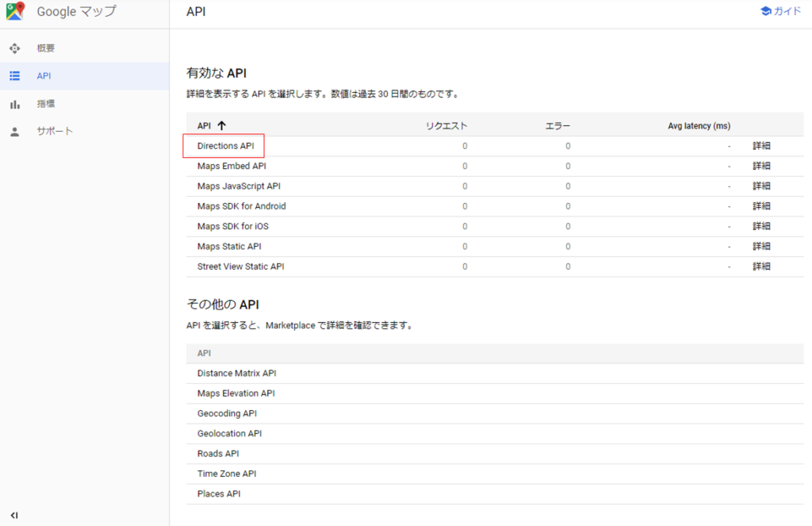
Task: Open サポート menu item
Action: (55, 131)
